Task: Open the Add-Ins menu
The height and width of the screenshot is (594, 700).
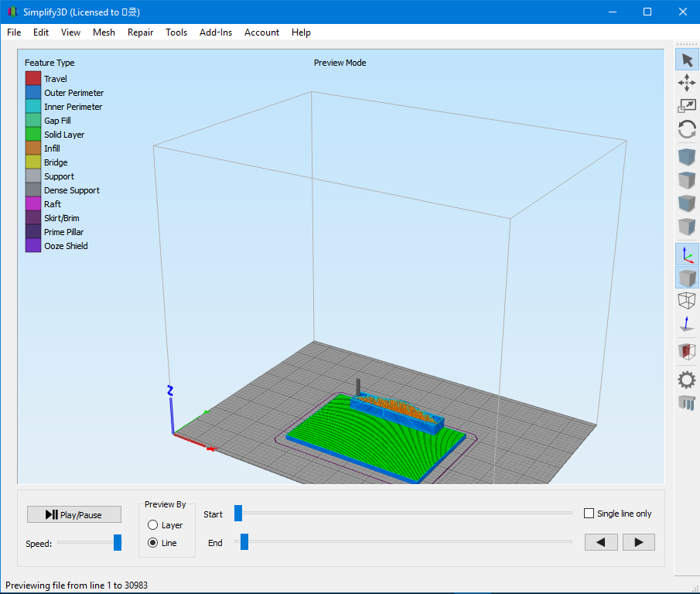Action: pos(216,32)
